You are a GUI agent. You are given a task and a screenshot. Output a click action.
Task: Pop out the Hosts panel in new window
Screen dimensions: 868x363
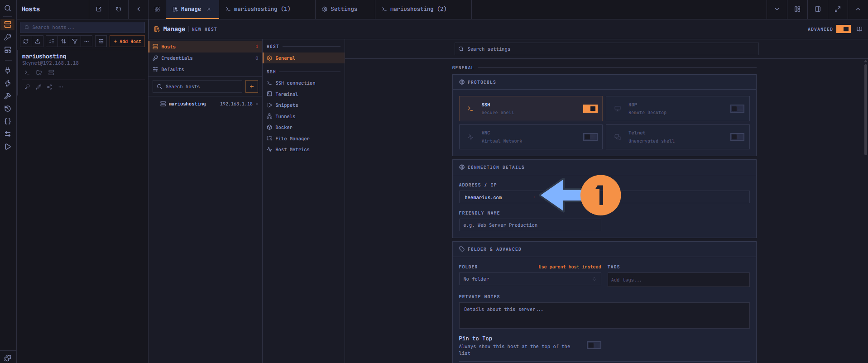point(99,9)
